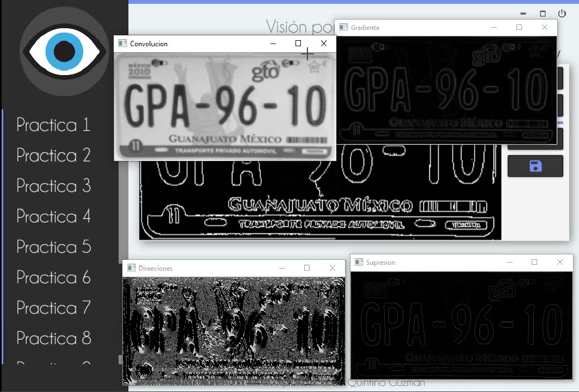Viewport: 579px width, 392px height.
Task: Select Practica 8
Action: [x=53, y=338]
